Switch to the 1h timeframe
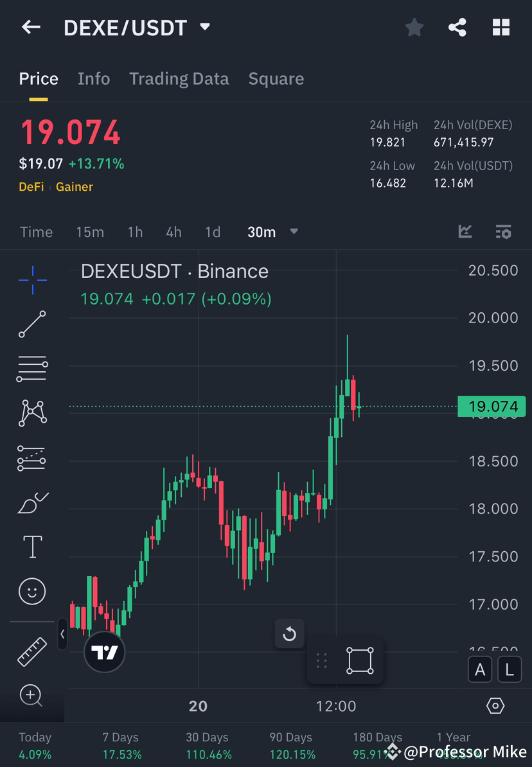This screenshot has width=532, height=767. pos(135,232)
